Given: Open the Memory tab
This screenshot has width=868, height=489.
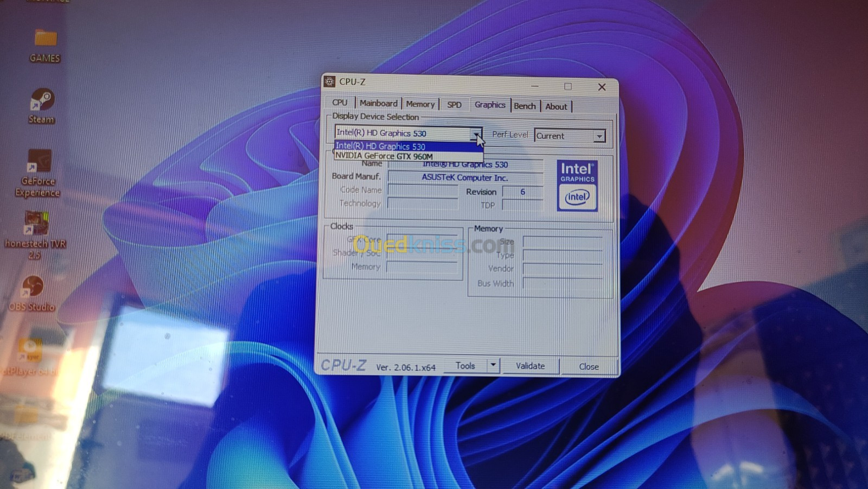Looking at the screenshot, I should (x=420, y=104).
